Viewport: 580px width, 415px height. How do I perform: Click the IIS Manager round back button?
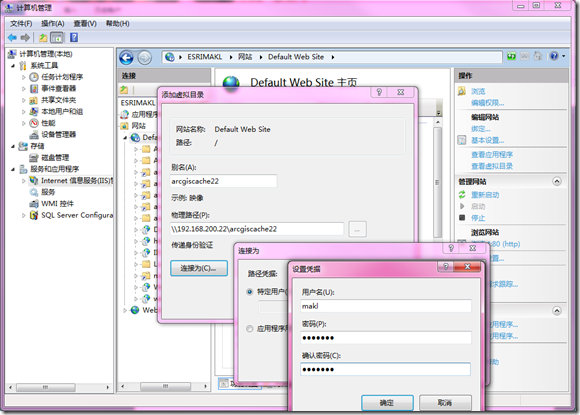tap(127, 58)
